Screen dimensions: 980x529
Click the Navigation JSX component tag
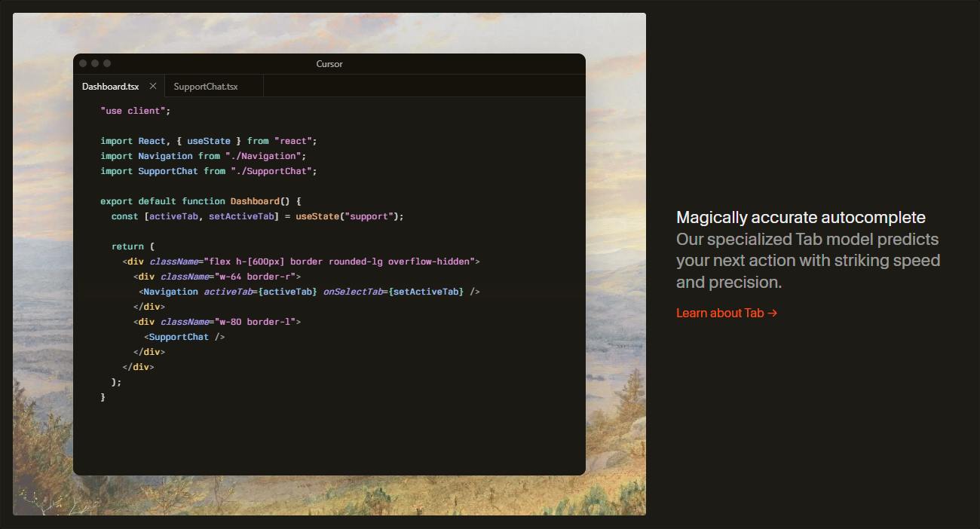170,291
